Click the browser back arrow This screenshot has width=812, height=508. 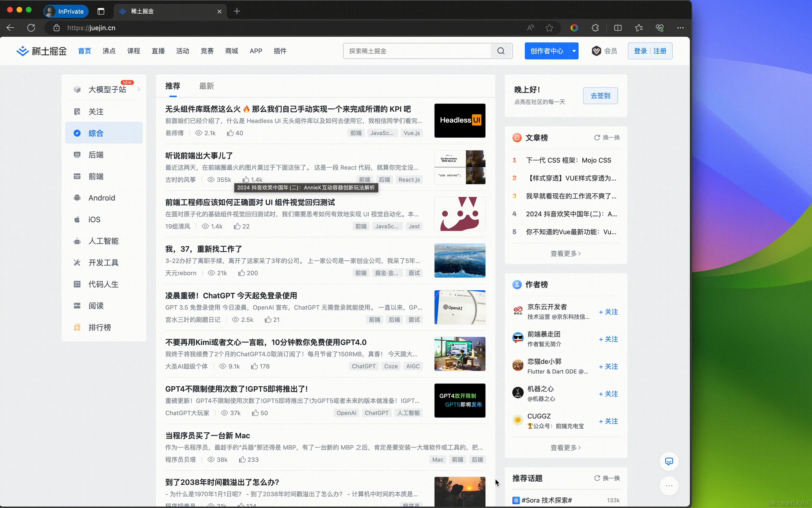point(10,28)
